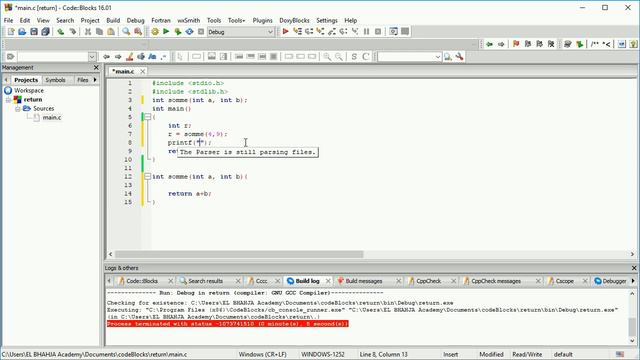This screenshot has width=640, height=360.
Task: Click the Save all files icon
Action: 45,32
